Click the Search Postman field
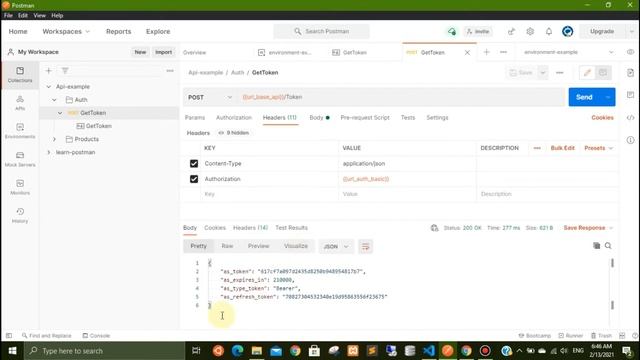 tap(322, 31)
